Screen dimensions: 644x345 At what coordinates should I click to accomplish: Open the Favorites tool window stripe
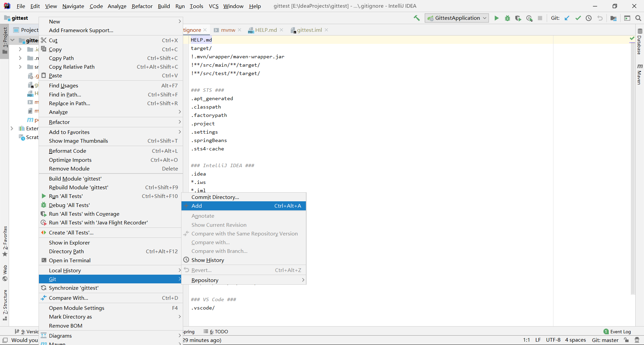(5, 241)
